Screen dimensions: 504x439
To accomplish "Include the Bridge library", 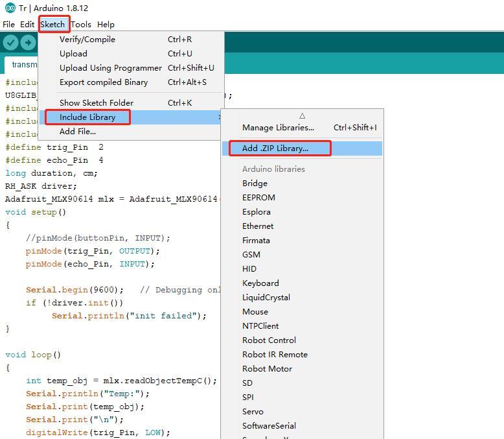I will 302,183.
